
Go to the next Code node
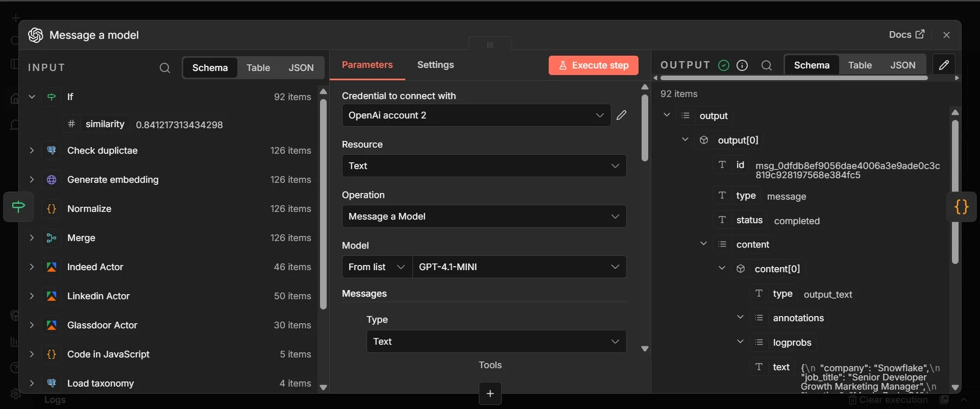962,207
